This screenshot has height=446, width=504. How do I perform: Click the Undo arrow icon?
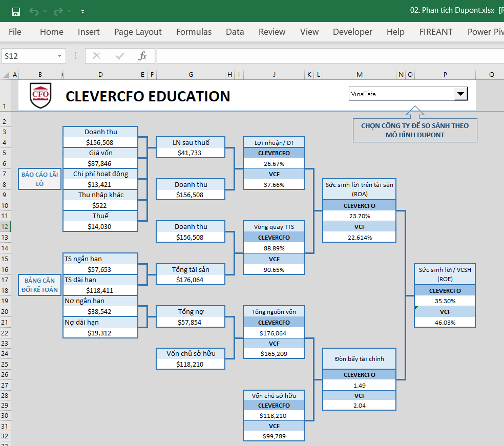tap(34, 11)
